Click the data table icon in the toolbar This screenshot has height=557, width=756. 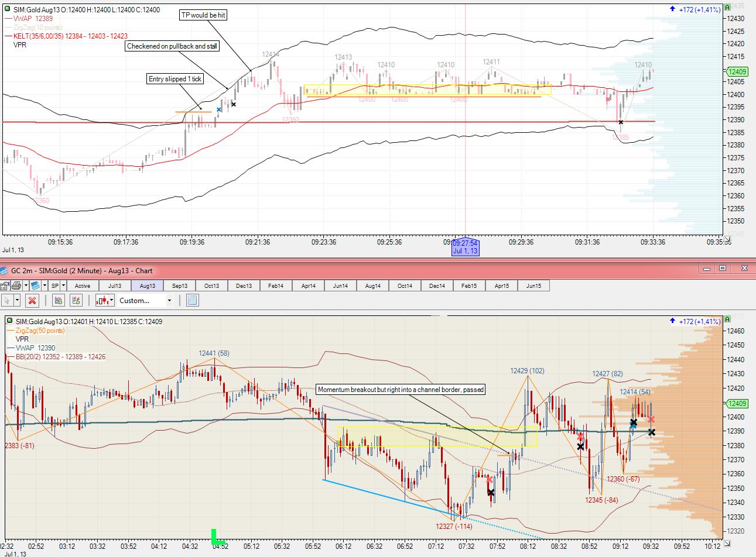pyautogui.click(x=192, y=300)
